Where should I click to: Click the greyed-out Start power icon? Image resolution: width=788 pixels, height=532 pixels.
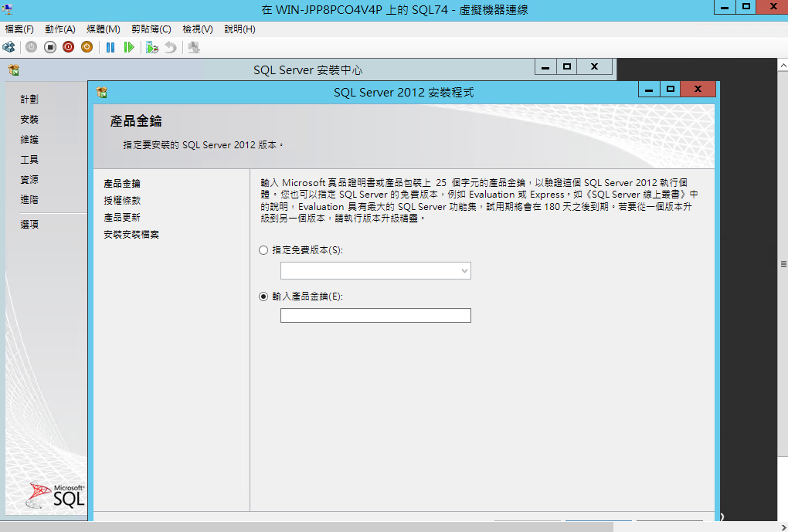[x=31, y=47]
